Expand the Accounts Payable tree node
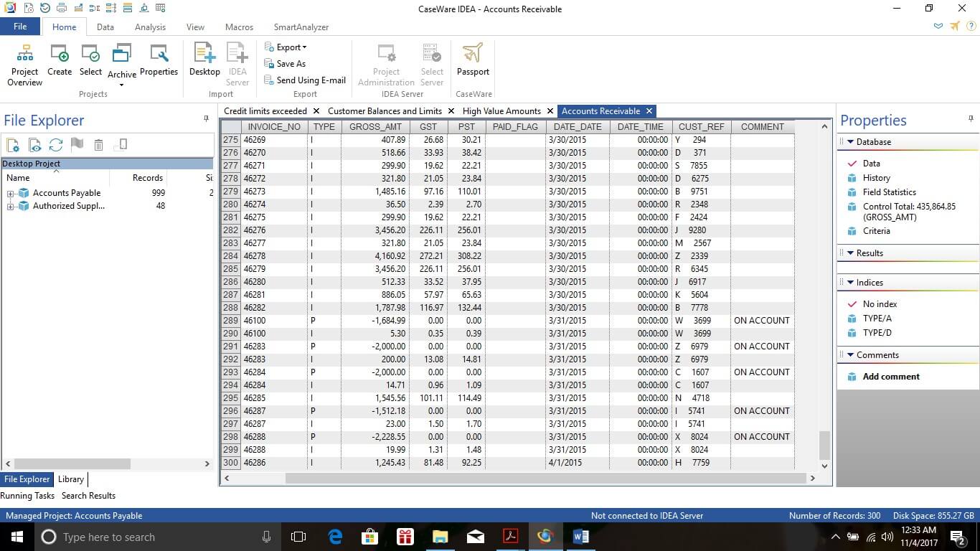 (x=11, y=193)
